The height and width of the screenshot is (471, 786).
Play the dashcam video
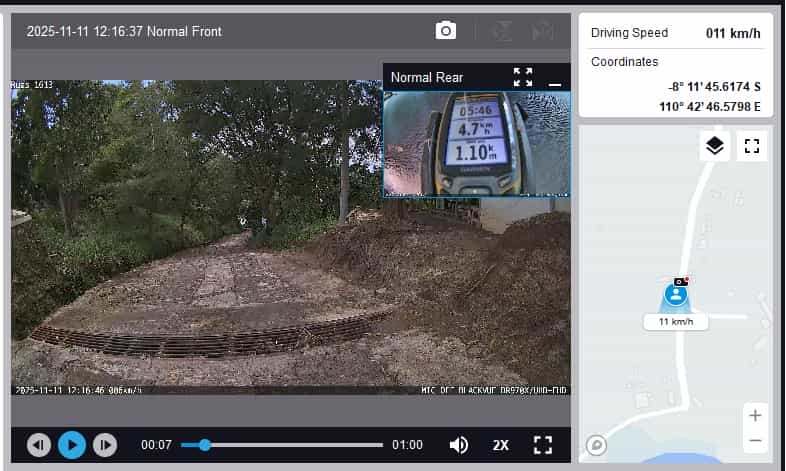pyautogui.click(x=72, y=445)
